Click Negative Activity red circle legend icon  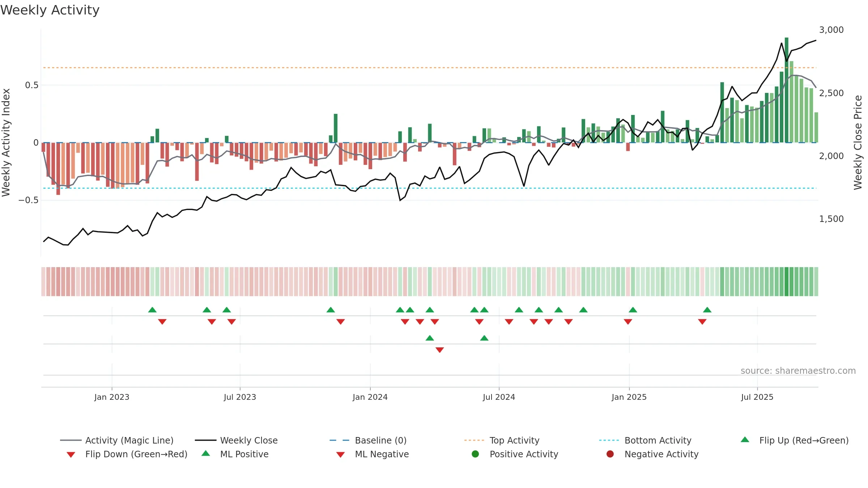click(610, 454)
